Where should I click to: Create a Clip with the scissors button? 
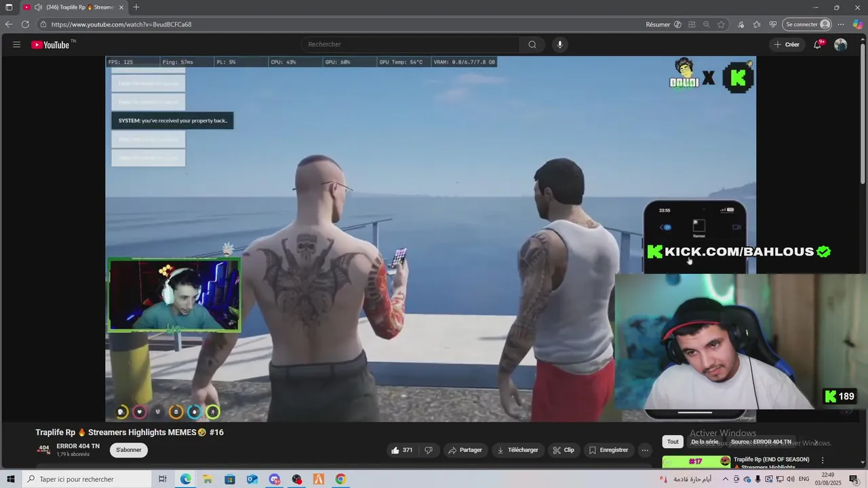(564, 450)
